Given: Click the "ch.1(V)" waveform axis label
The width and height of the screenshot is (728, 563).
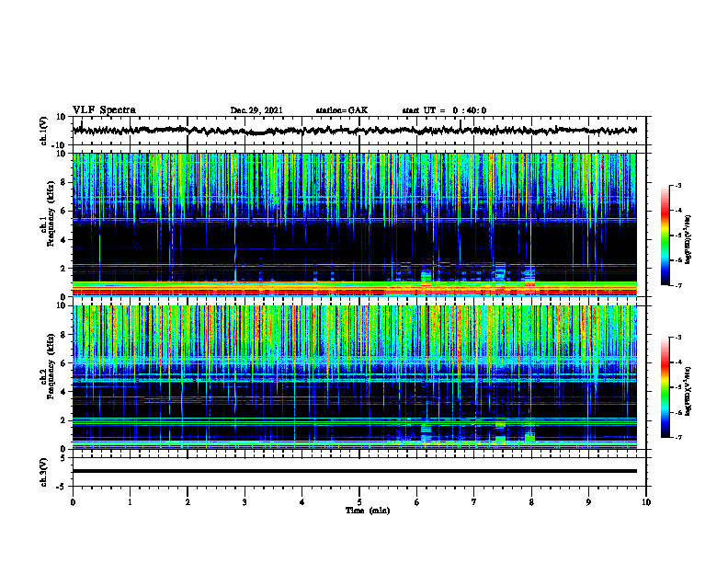Looking at the screenshot, I should tap(44, 131).
